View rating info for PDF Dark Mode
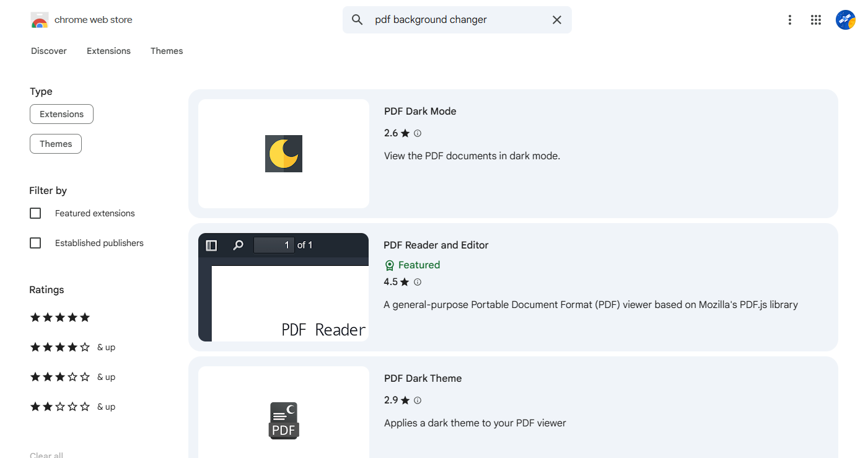This screenshot has height=458, width=868. coord(418,133)
